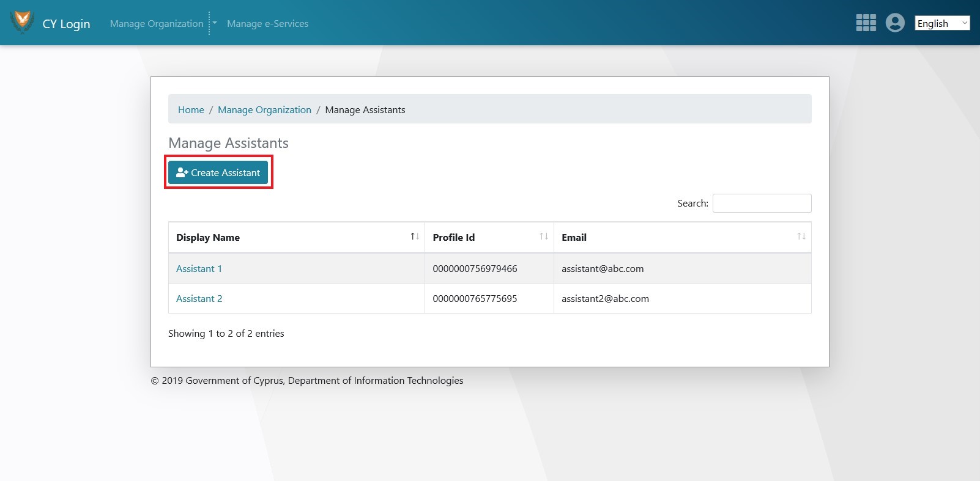Focus the Search input field

[x=762, y=204]
